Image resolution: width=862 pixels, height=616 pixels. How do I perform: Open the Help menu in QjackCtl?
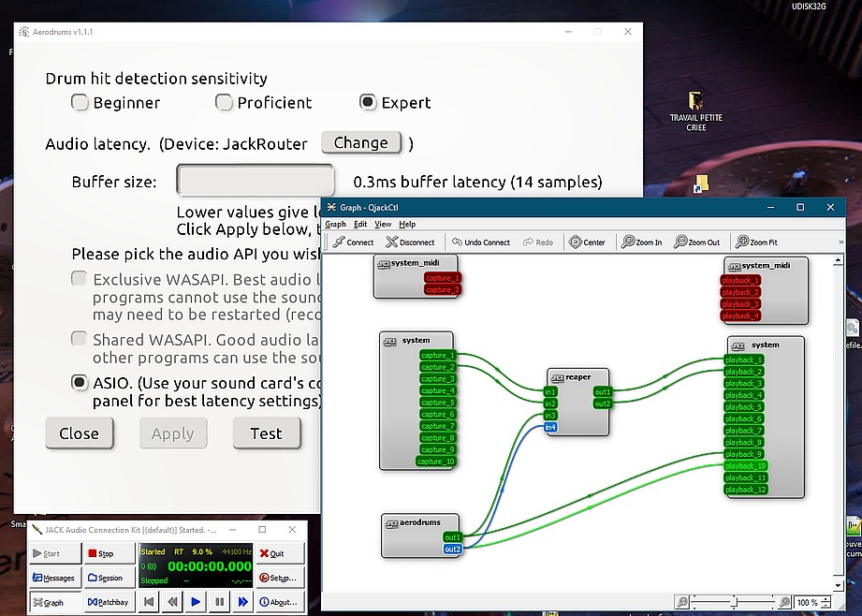pos(407,224)
